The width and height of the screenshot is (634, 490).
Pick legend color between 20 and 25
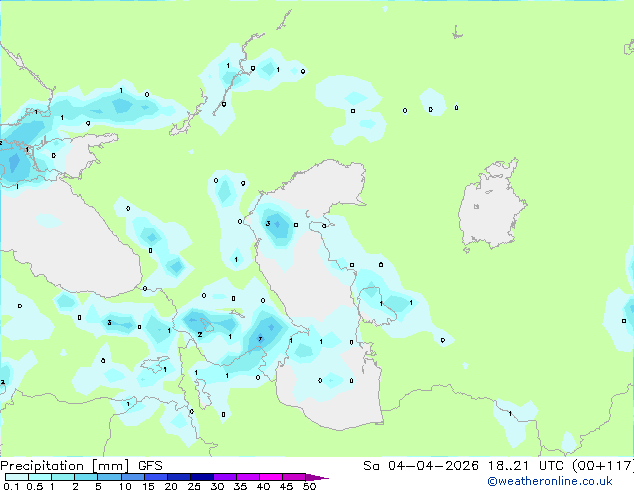tap(179, 477)
